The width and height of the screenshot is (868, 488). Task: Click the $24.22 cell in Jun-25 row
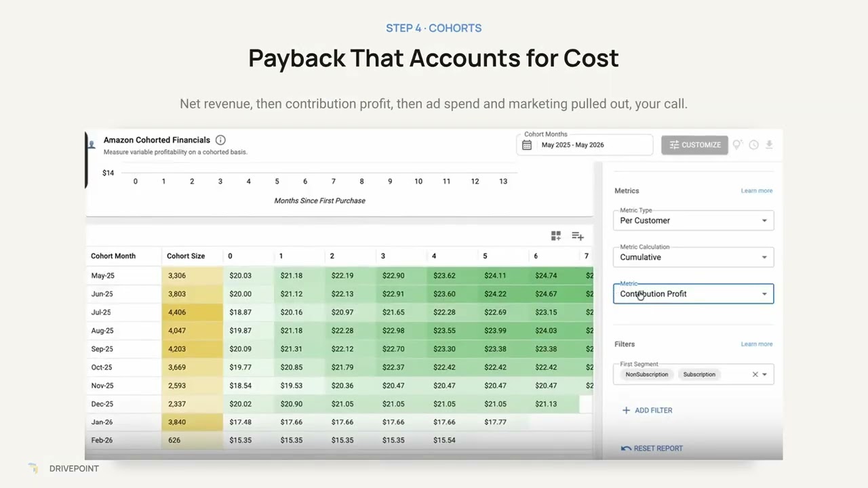coord(503,293)
